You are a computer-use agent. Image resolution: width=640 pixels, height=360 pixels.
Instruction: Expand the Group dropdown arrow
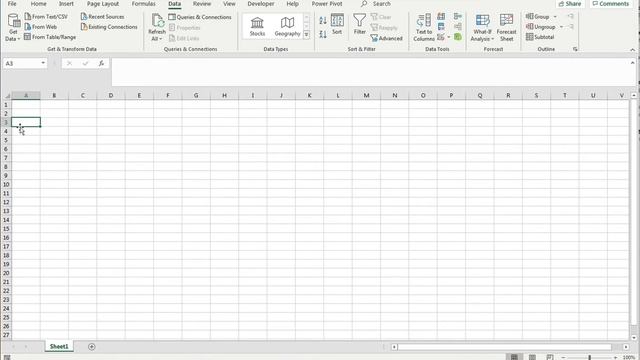pos(555,17)
